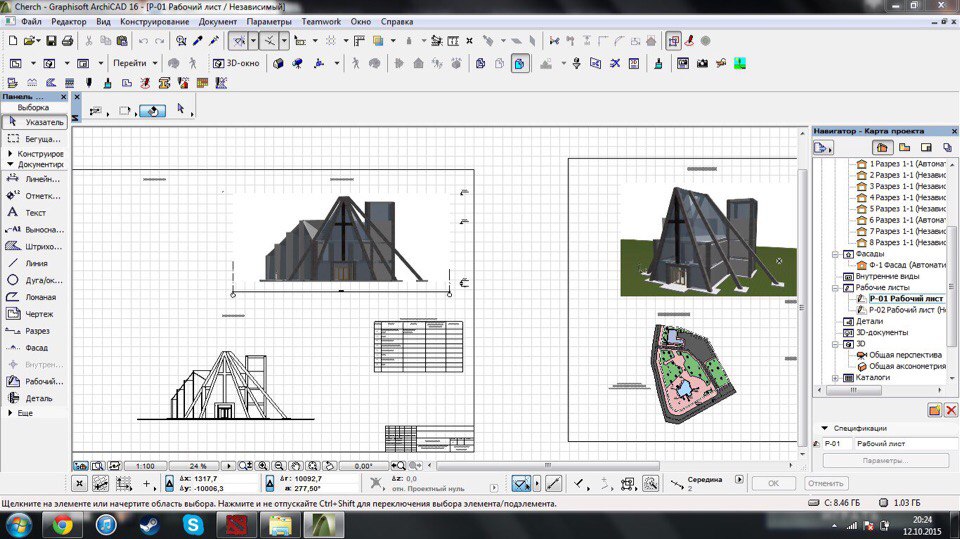The width and height of the screenshot is (960, 539).
Task: Toggle the Trace reference button
Action: pos(674,41)
